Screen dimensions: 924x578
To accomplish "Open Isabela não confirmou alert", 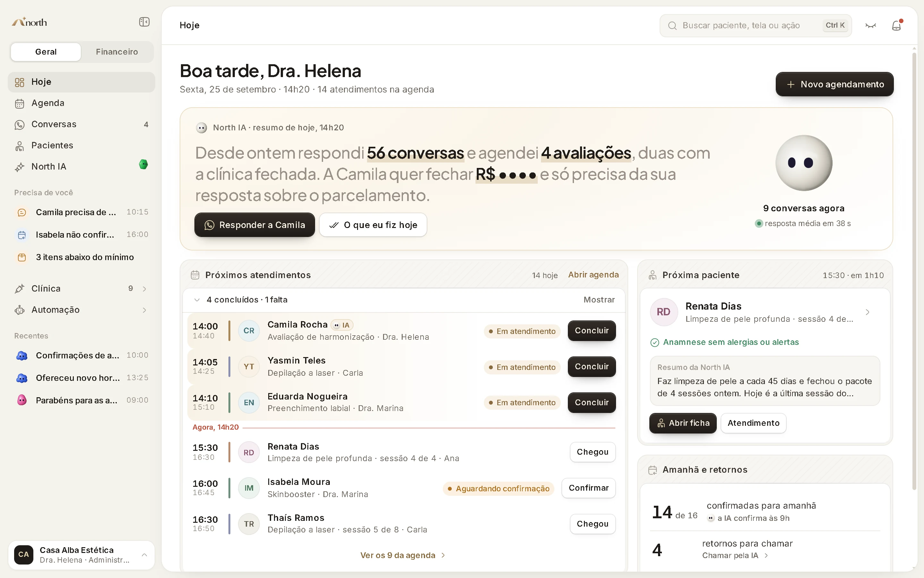I will coord(81,235).
